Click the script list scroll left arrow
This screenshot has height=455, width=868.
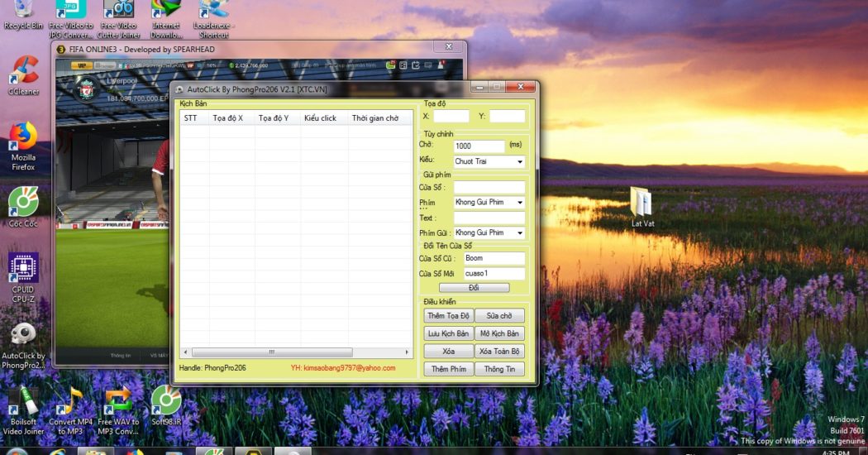[185, 352]
